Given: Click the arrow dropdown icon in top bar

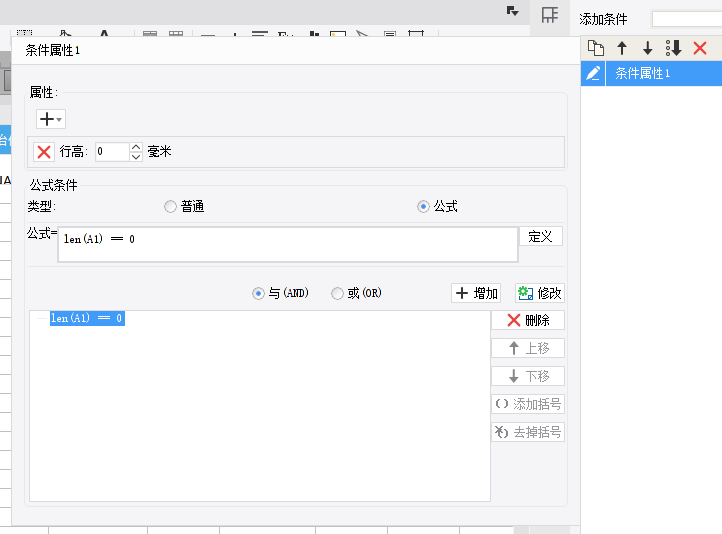Looking at the screenshot, I should click(512, 11).
